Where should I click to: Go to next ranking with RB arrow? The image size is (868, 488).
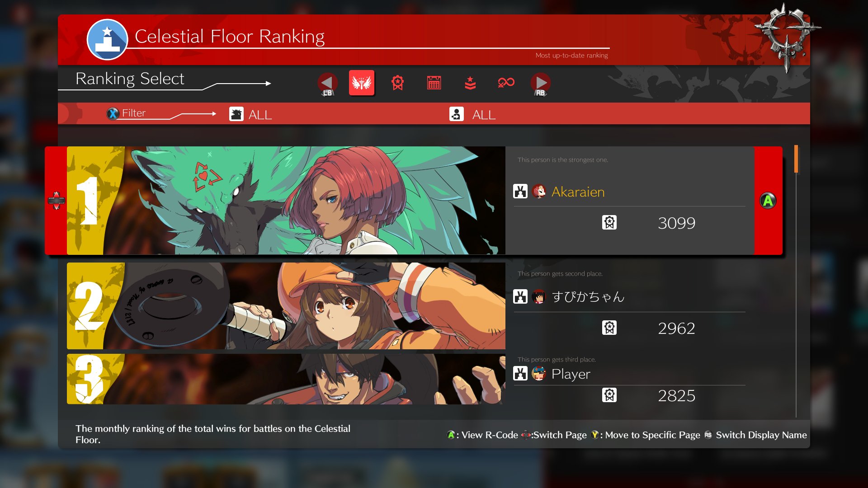541,84
